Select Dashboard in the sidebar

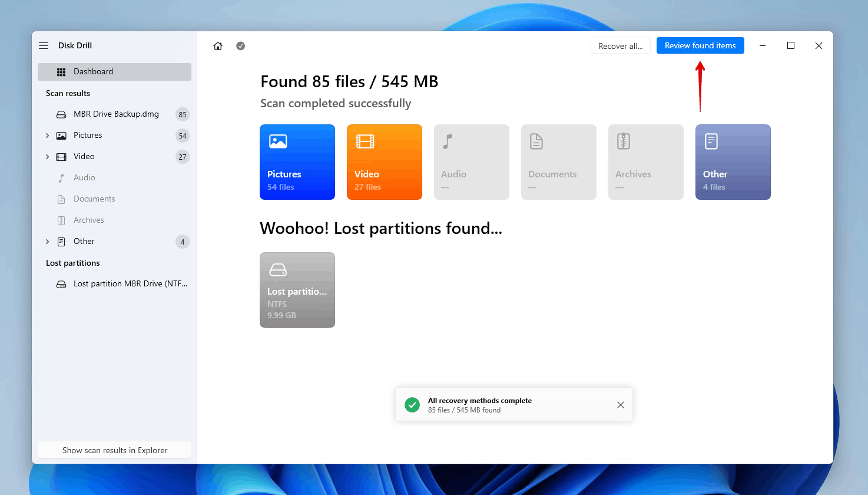[114, 72]
